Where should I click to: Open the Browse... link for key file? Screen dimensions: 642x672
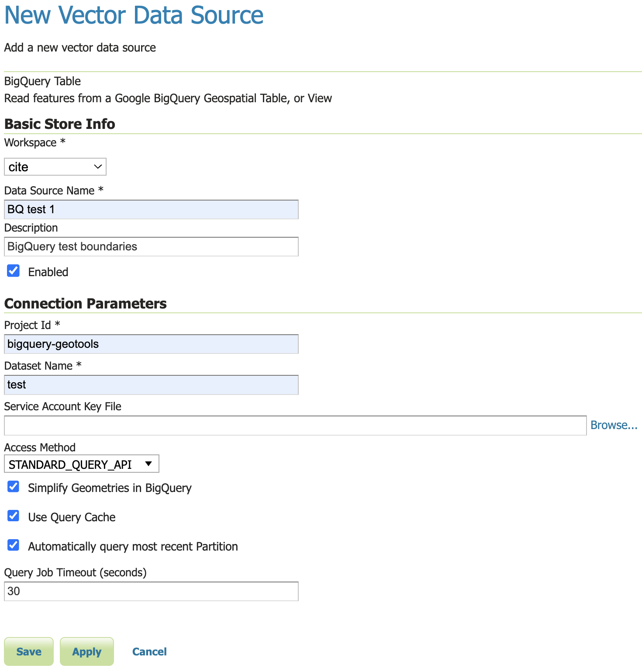(614, 425)
